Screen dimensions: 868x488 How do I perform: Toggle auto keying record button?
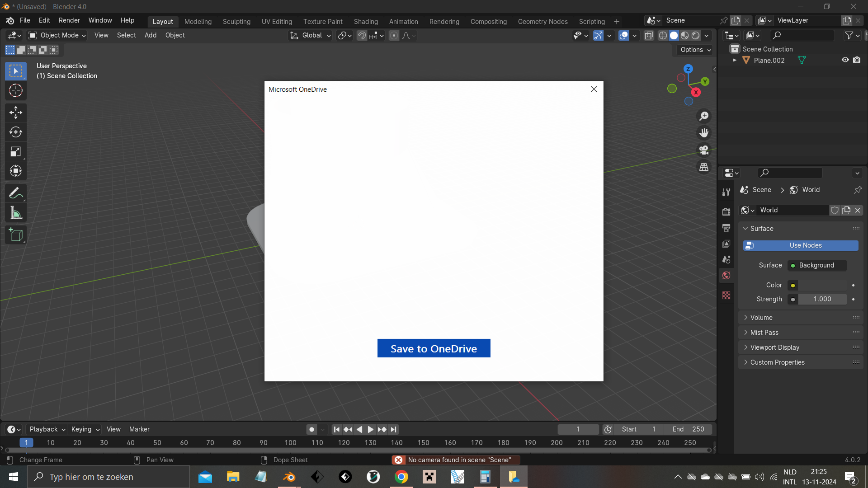311,430
